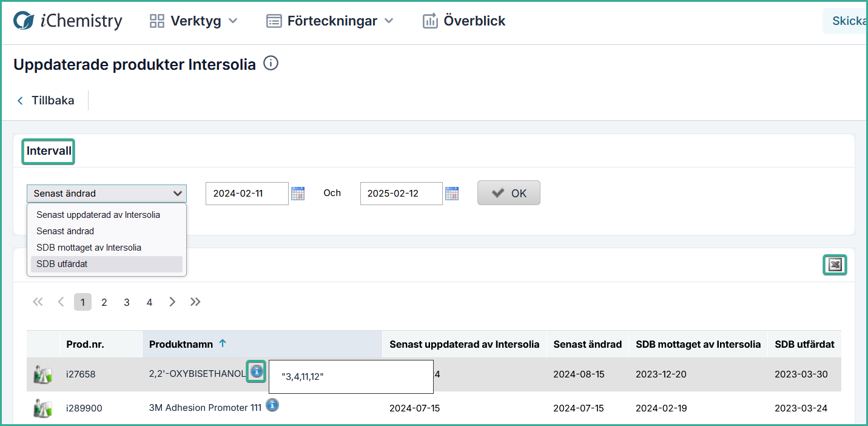Viewport: 868px width, 426px height.
Task: Sort by Senast uppdaterad av Intersolia column
Action: click(x=464, y=344)
